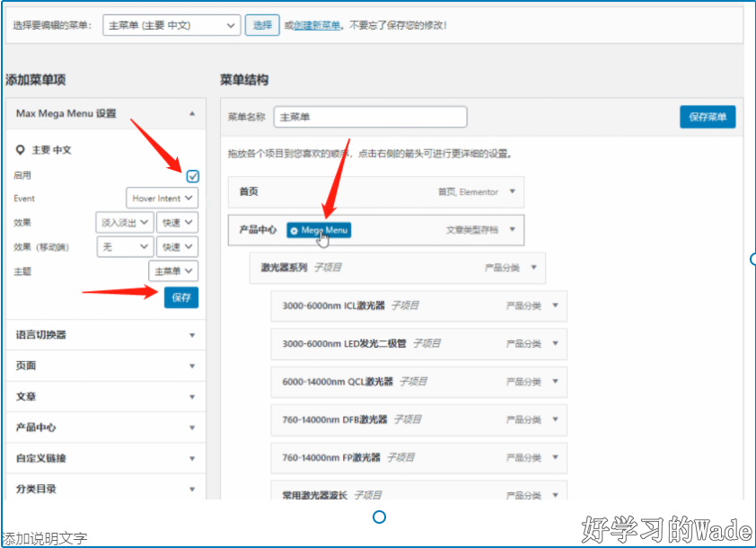This screenshot has width=756, height=548.
Task: Toggle the 启用 checkbox
Action: [193, 176]
